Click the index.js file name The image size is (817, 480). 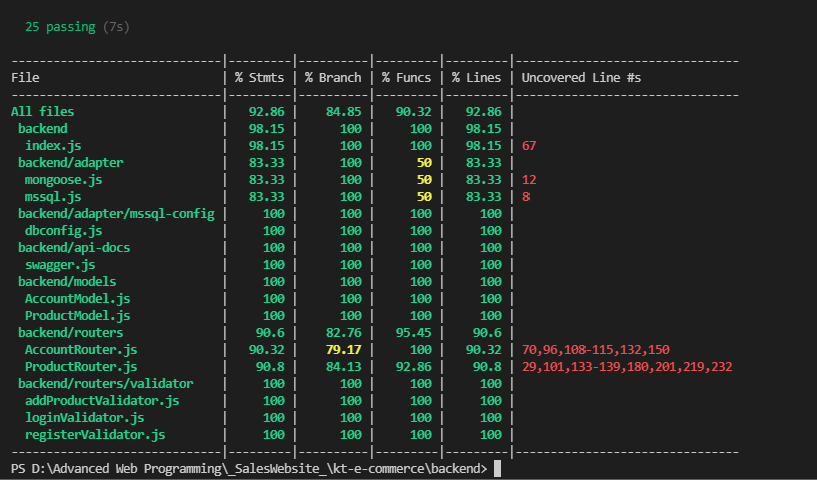[53, 146]
